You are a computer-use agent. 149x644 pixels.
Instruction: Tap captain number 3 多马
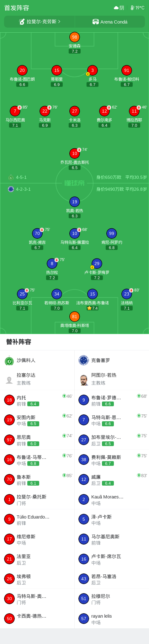[x=92, y=70]
